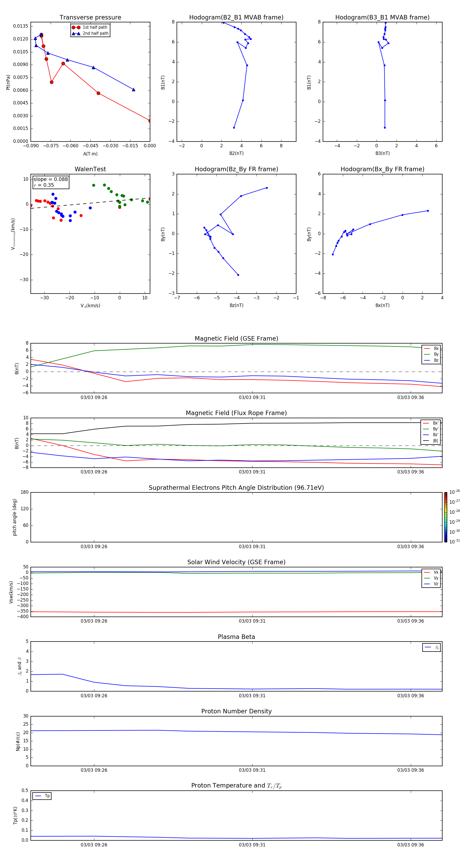Click the 'Magnetic Field (GSE Frame)' title

pyautogui.click(x=236, y=339)
